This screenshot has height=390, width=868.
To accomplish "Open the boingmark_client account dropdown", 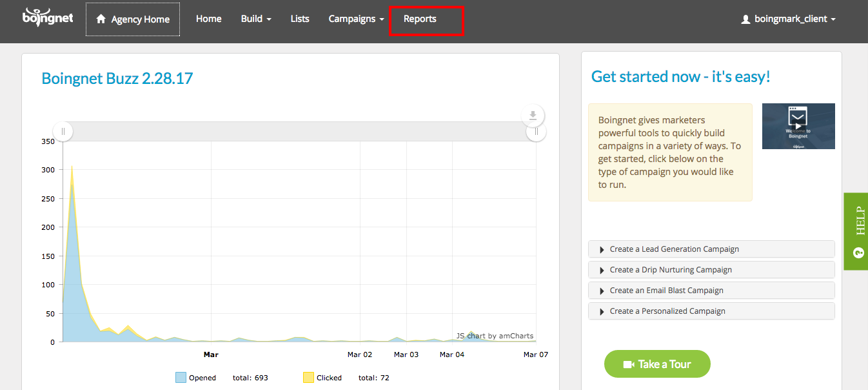I will pos(789,19).
